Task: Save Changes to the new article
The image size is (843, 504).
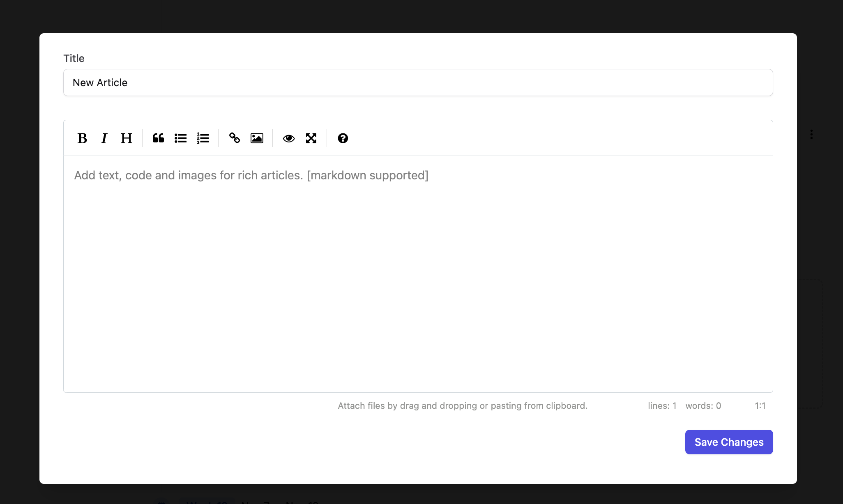Action: tap(729, 442)
